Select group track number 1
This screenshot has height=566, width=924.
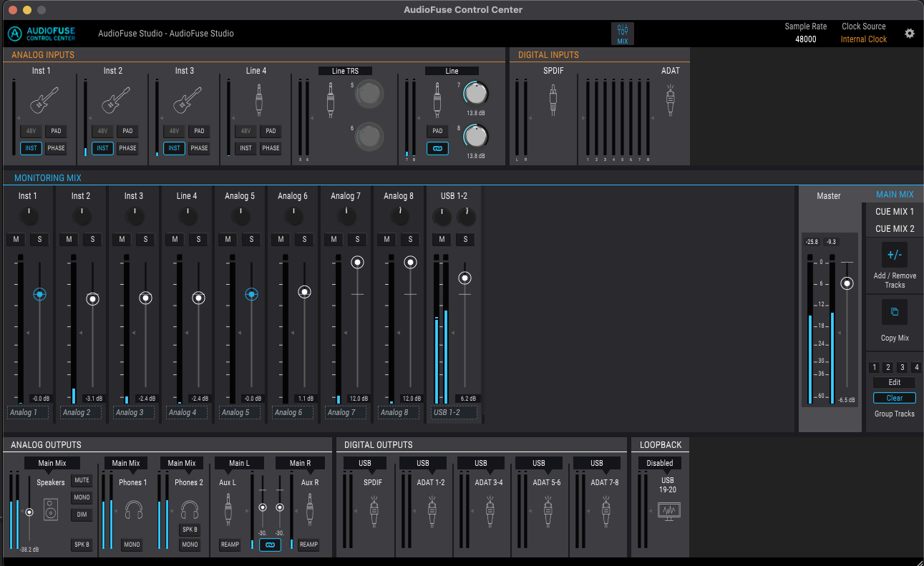(x=874, y=368)
